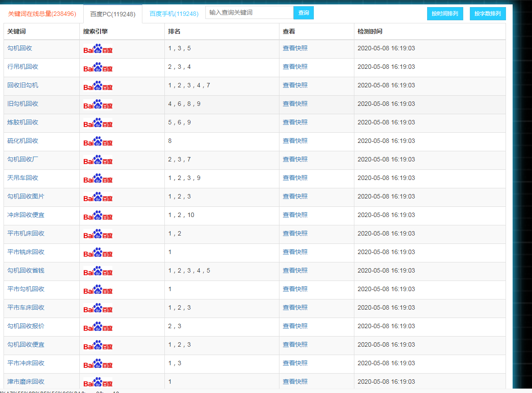Open the 勾机回收图片 keyword link
This screenshot has width=532, height=393.
pos(26,196)
